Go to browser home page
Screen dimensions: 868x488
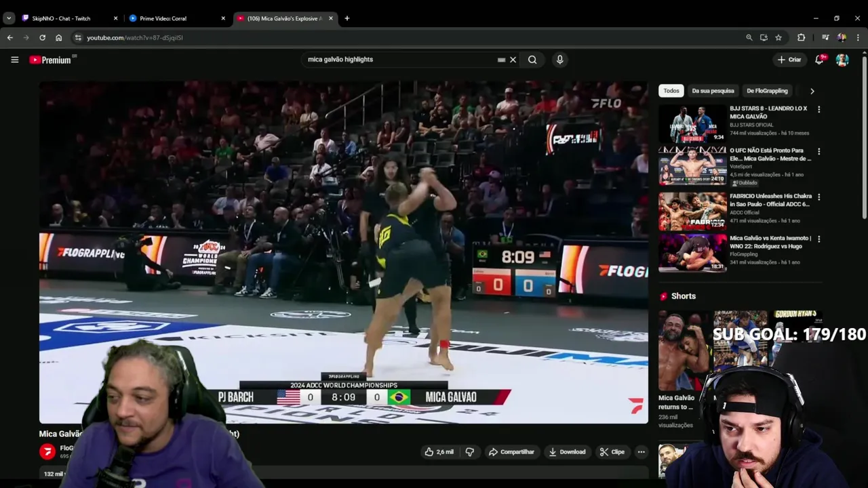tap(58, 38)
